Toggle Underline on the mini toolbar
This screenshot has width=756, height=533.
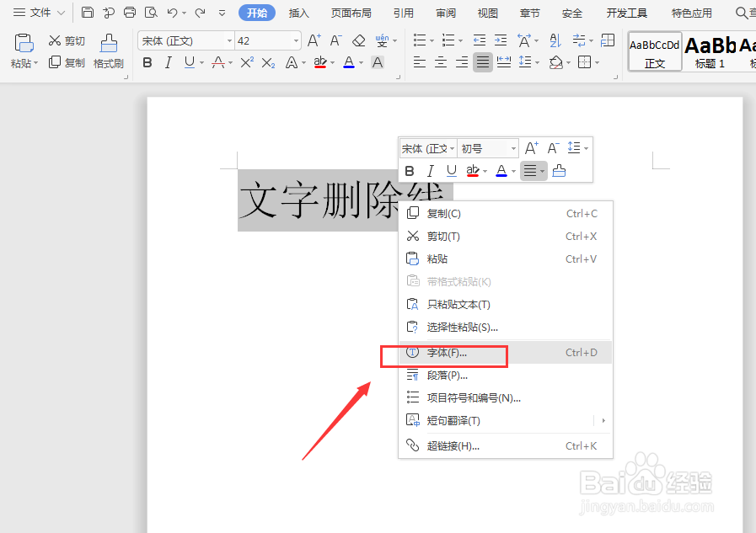[x=449, y=171]
